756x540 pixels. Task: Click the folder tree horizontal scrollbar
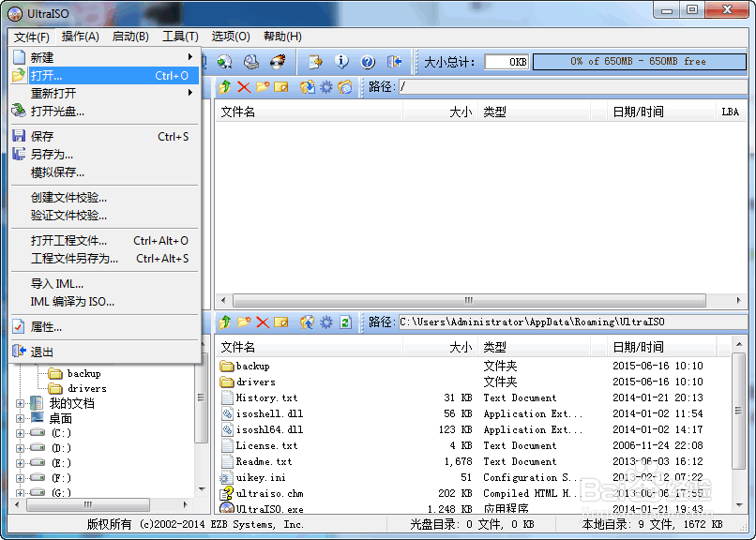click(x=88, y=504)
